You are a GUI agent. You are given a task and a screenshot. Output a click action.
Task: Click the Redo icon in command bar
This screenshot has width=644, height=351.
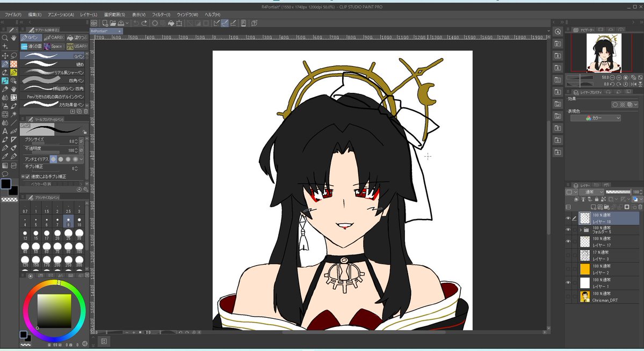pyautogui.click(x=144, y=24)
